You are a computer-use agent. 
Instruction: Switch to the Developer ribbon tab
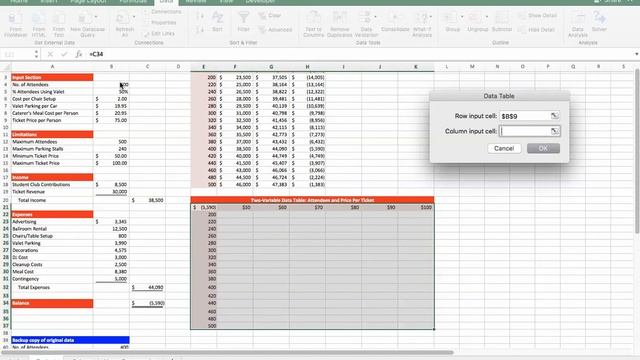260,2
